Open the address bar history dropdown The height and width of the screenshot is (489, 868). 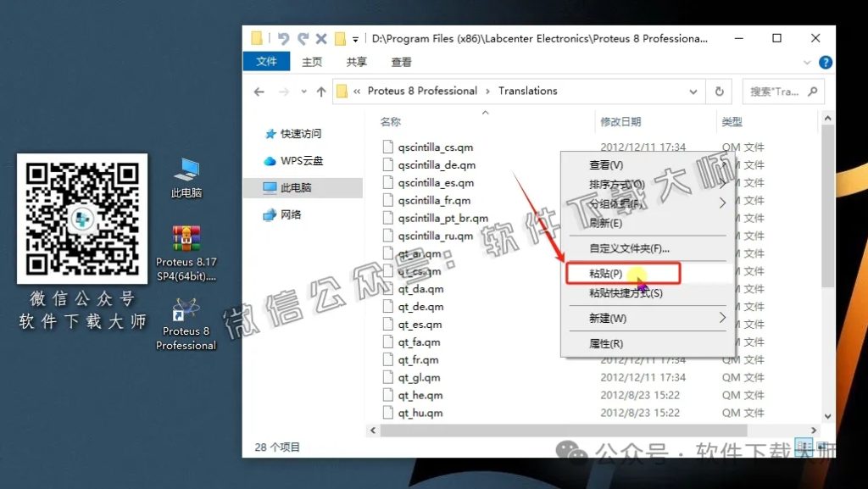point(693,91)
